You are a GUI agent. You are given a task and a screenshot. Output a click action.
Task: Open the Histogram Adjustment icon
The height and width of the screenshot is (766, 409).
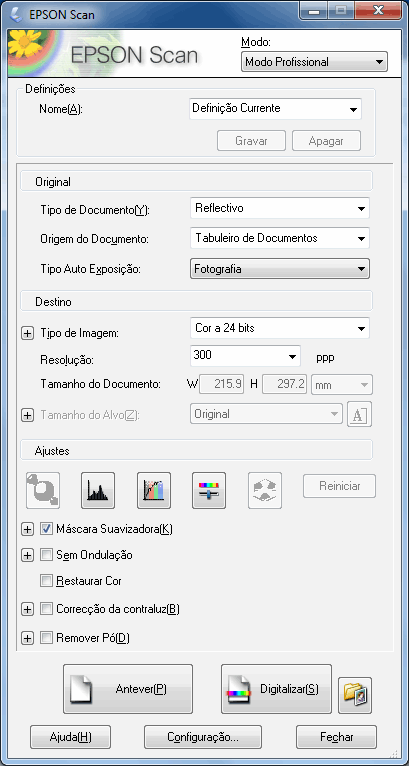(x=98, y=490)
